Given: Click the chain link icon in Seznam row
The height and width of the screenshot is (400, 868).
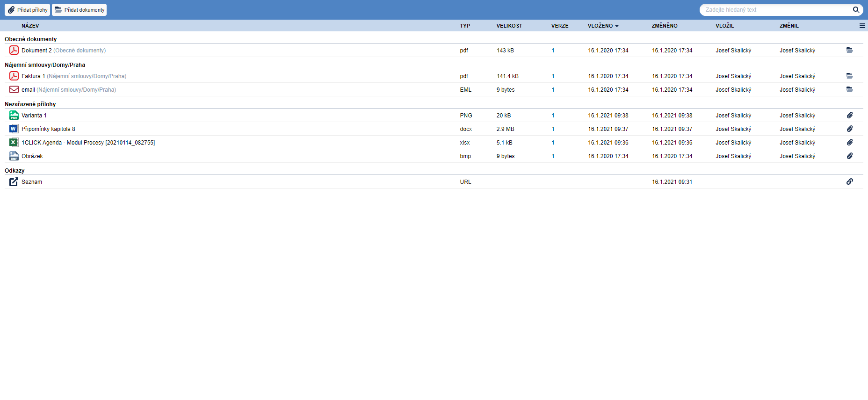Looking at the screenshot, I should click(850, 182).
